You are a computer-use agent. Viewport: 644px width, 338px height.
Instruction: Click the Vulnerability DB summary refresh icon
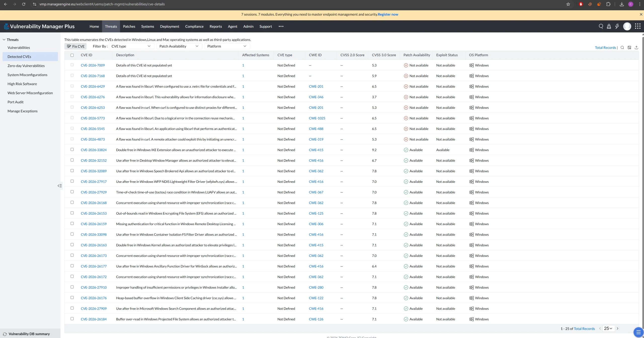5,334
